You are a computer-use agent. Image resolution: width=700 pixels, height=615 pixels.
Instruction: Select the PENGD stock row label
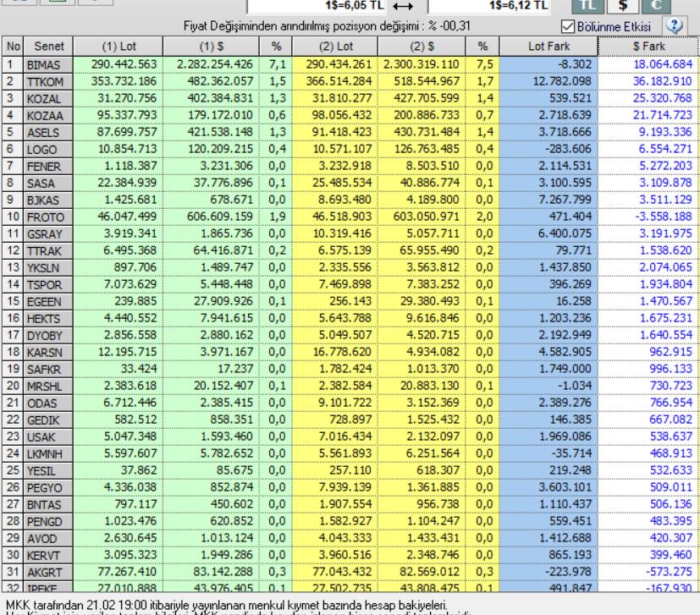[48, 522]
